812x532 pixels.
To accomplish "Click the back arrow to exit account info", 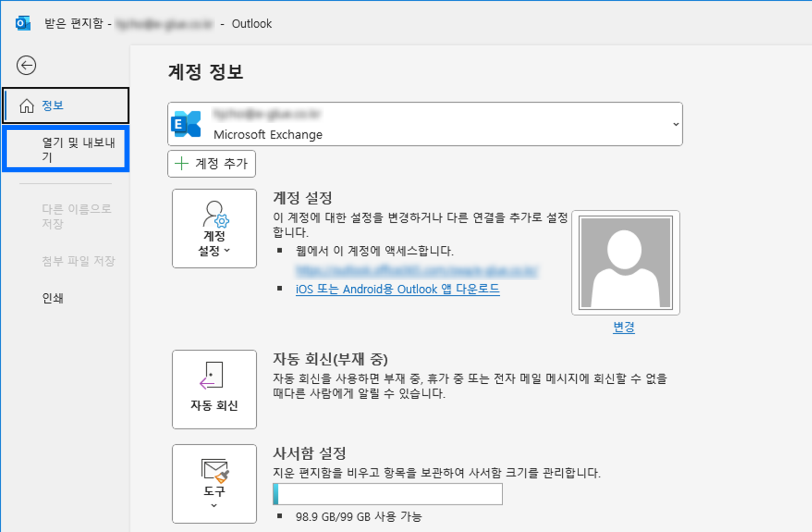I will click(x=26, y=65).
